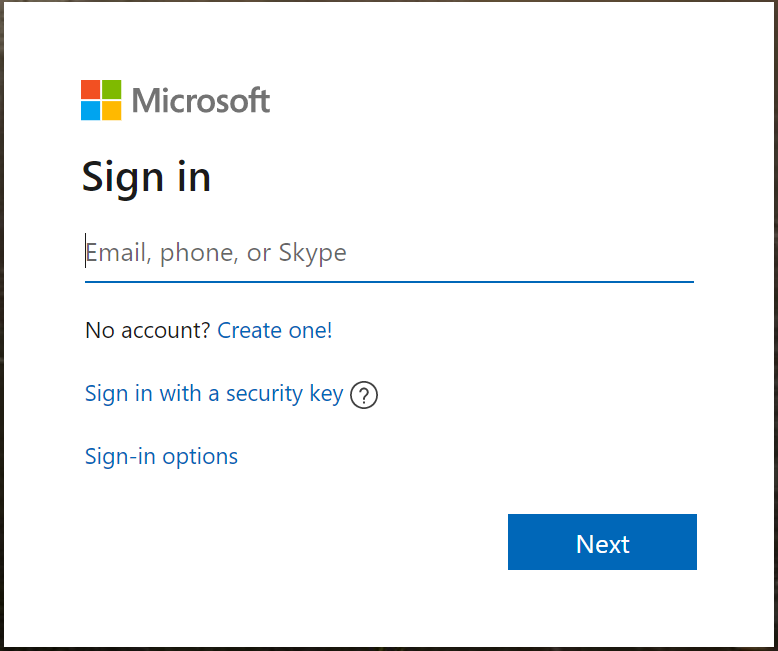Click the red square in Microsoft logo
778x651 pixels.
coord(90,89)
